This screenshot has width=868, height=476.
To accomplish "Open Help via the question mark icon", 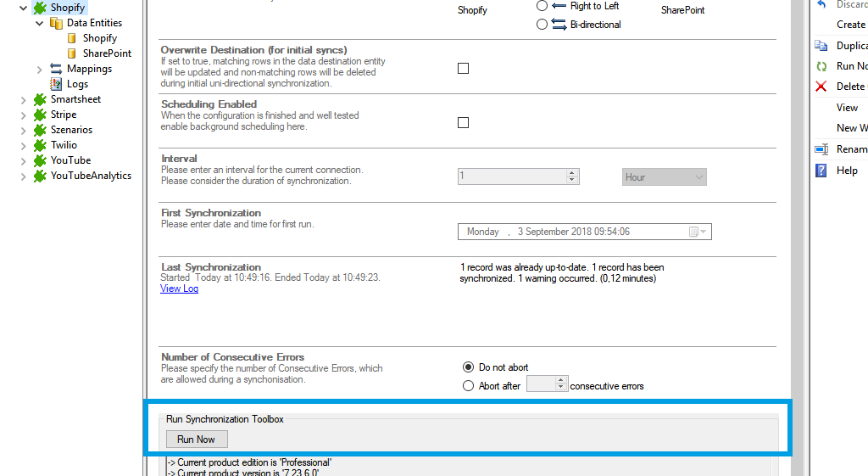I will coord(821,171).
